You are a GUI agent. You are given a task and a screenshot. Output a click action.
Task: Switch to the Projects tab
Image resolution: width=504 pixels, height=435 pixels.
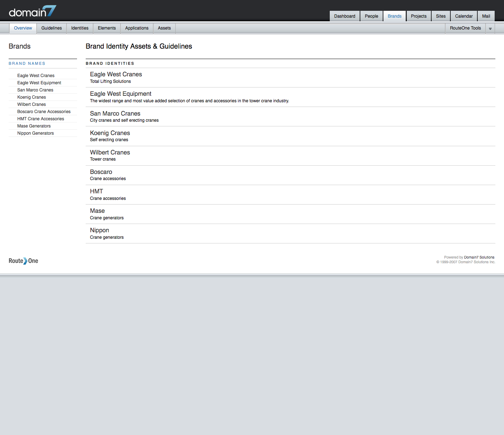[419, 16]
